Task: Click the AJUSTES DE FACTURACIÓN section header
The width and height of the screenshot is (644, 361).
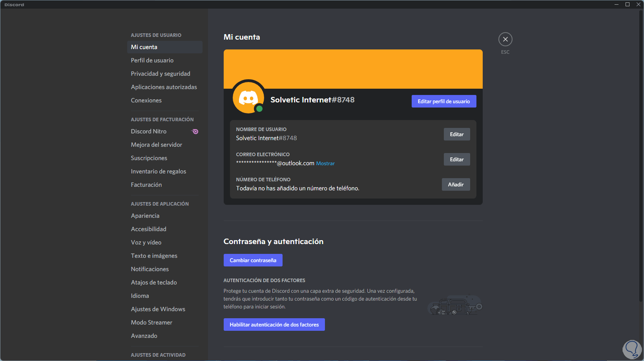Action: click(162, 120)
